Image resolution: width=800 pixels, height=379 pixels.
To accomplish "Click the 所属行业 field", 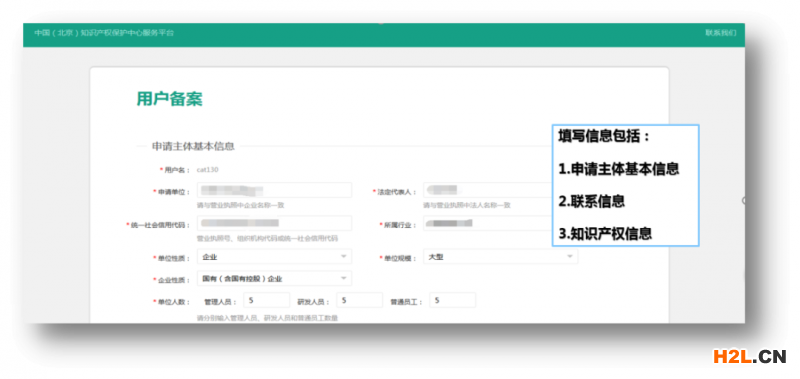I will 487,223.
